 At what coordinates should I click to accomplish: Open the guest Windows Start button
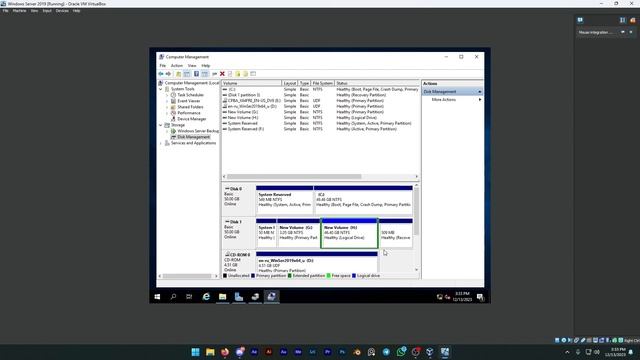[x=157, y=297]
